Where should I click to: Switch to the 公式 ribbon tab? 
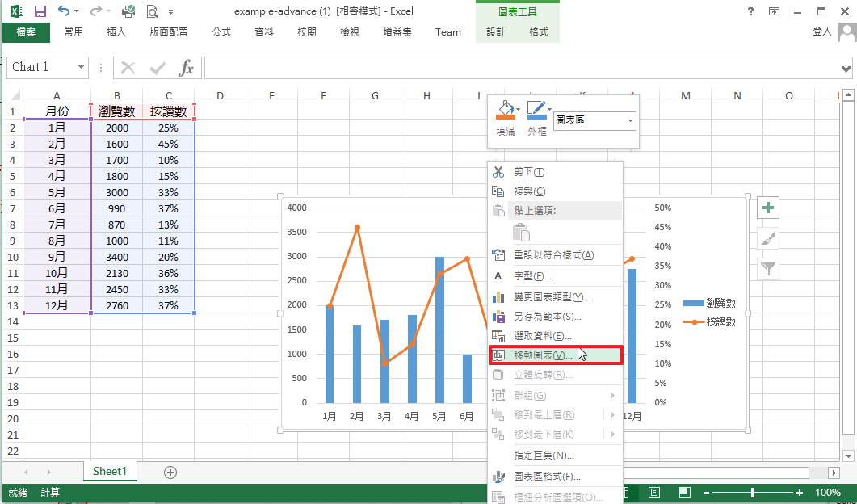221,32
